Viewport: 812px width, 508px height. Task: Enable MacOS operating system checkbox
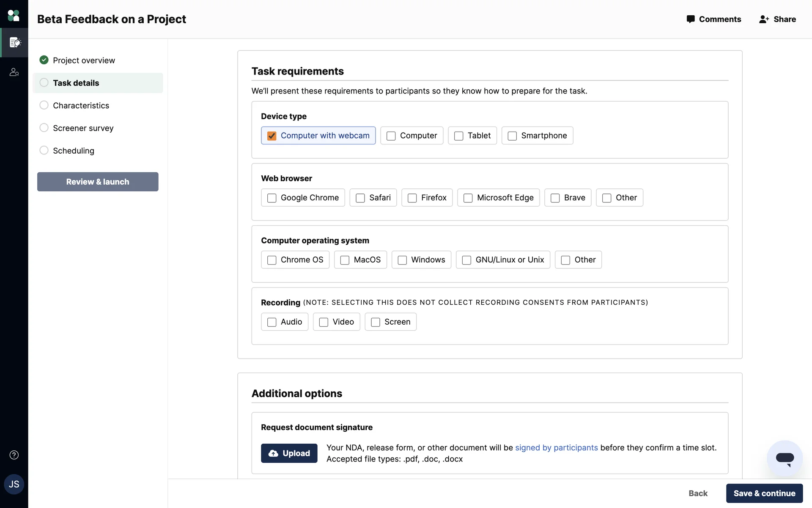(x=345, y=260)
